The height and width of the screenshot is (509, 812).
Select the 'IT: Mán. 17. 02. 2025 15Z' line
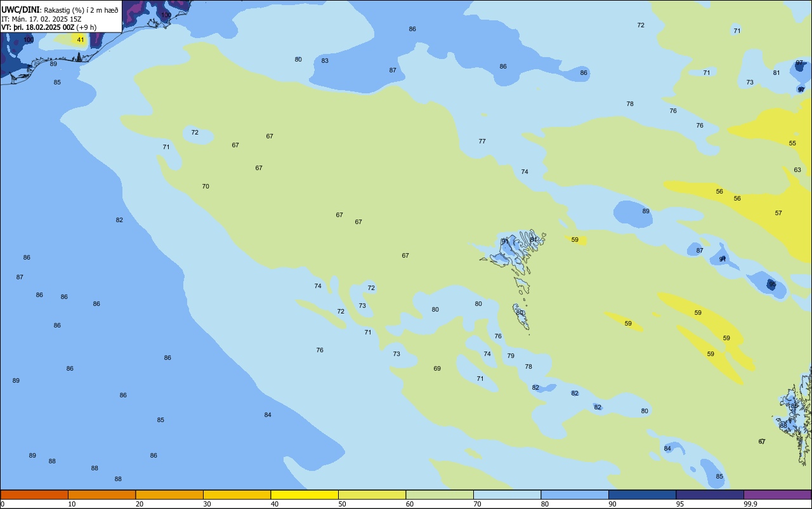[x=41, y=19]
